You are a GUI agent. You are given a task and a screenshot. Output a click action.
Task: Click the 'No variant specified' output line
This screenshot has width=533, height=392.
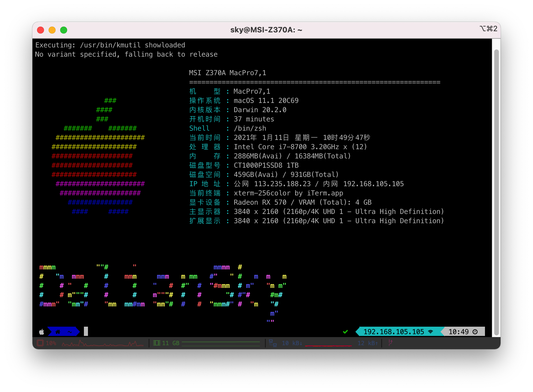(x=126, y=54)
